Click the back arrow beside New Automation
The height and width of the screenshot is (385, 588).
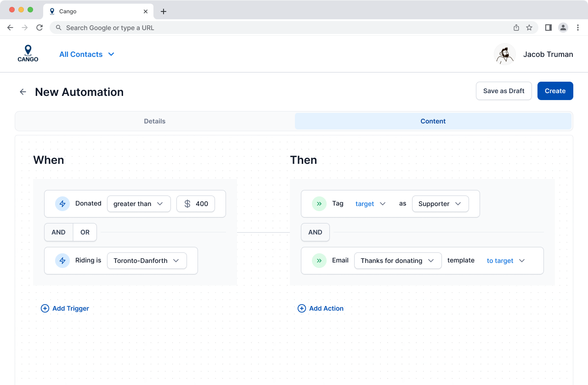tap(23, 92)
